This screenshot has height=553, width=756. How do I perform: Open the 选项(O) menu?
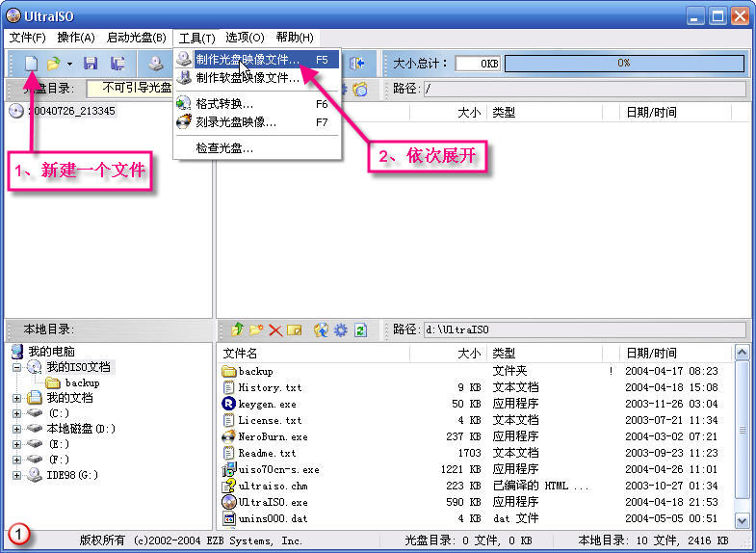pos(245,38)
